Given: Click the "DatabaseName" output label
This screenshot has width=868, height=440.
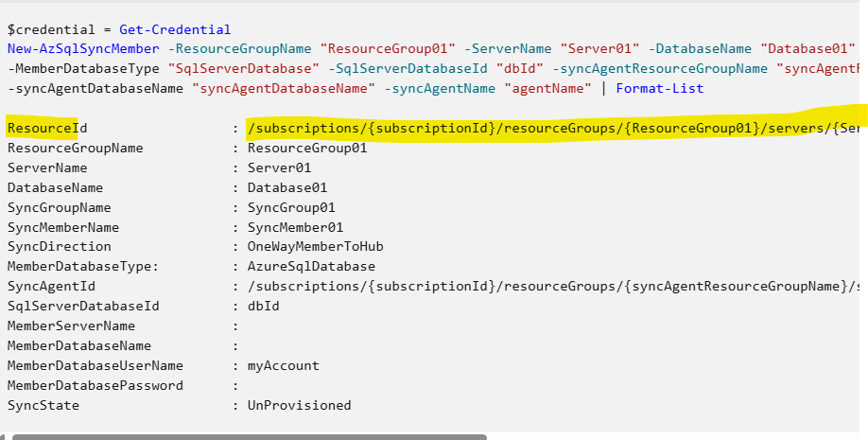Looking at the screenshot, I should click(55, 188).
